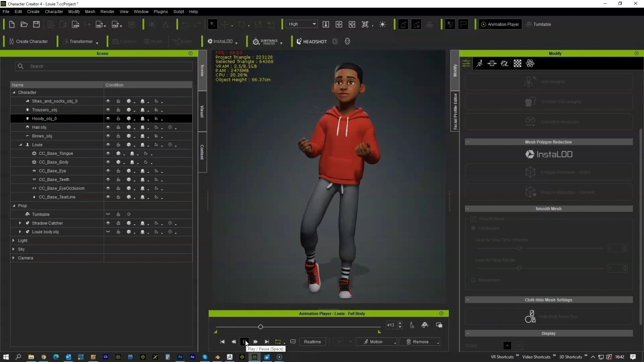Viewport: 644px width, 362px height.
Task: Click the animation timeline playhead
Action: 261,327
